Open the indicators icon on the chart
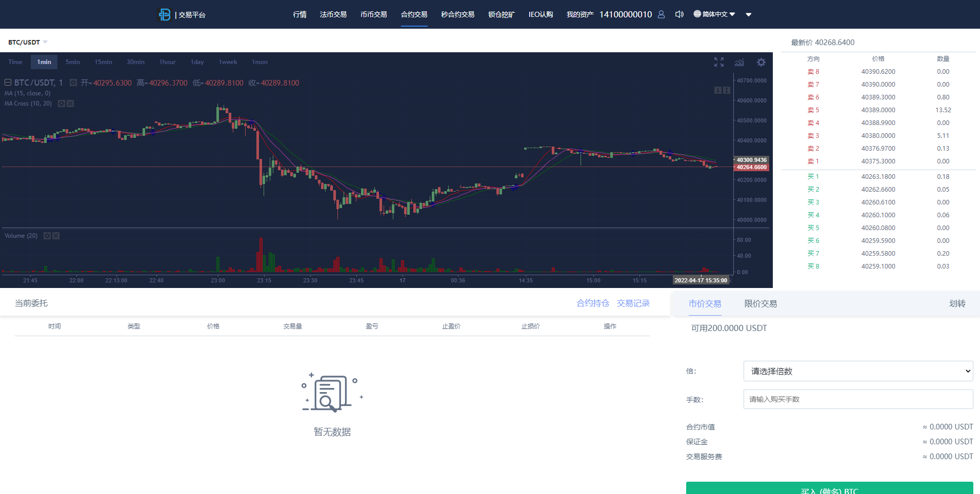980x494 pixels. click(x=739, y=62)
